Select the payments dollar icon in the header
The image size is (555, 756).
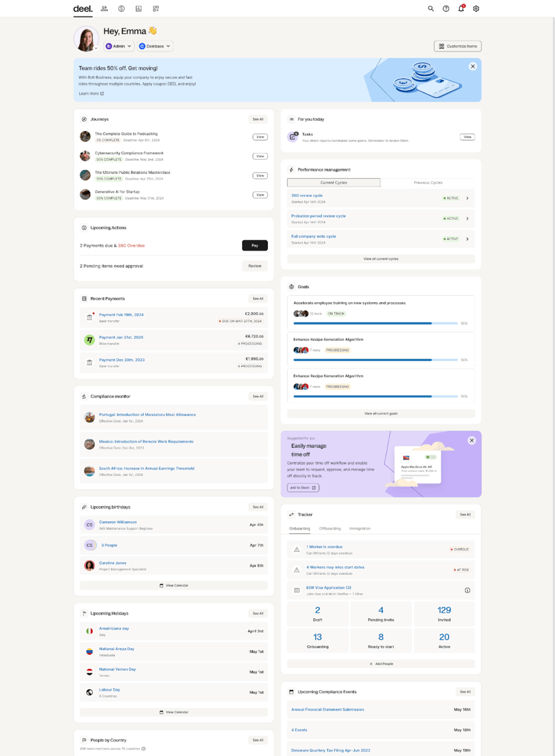pos(121,9)
